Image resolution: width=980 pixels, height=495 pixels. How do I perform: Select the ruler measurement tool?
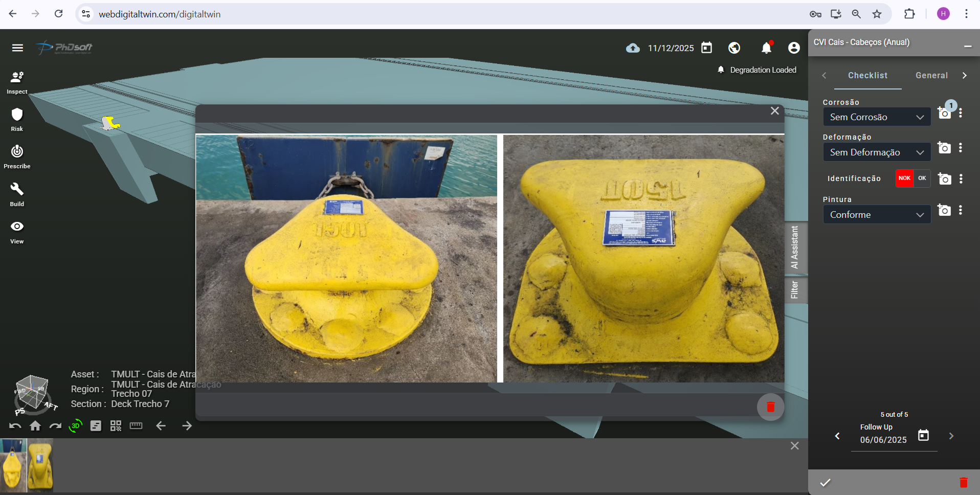pos(136,425)
